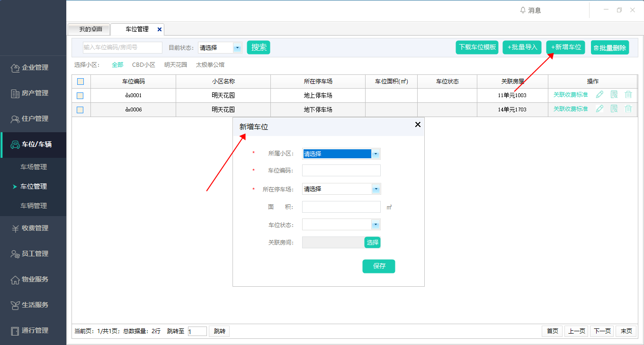Click the message bell icon
Image resolution: width=644 pixels, height=345 pixels.
point(523,10)
